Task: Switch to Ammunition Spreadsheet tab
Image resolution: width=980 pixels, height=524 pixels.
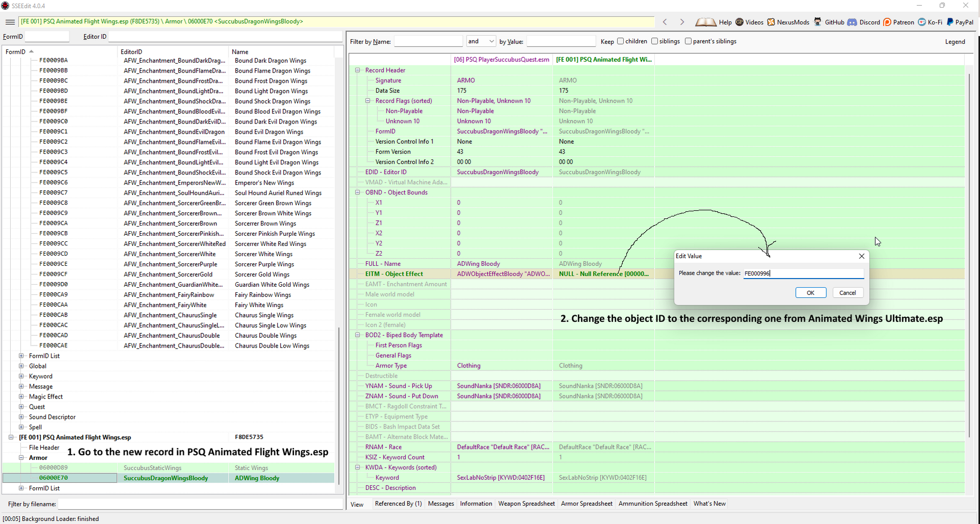Action: [x=653, y=504]
